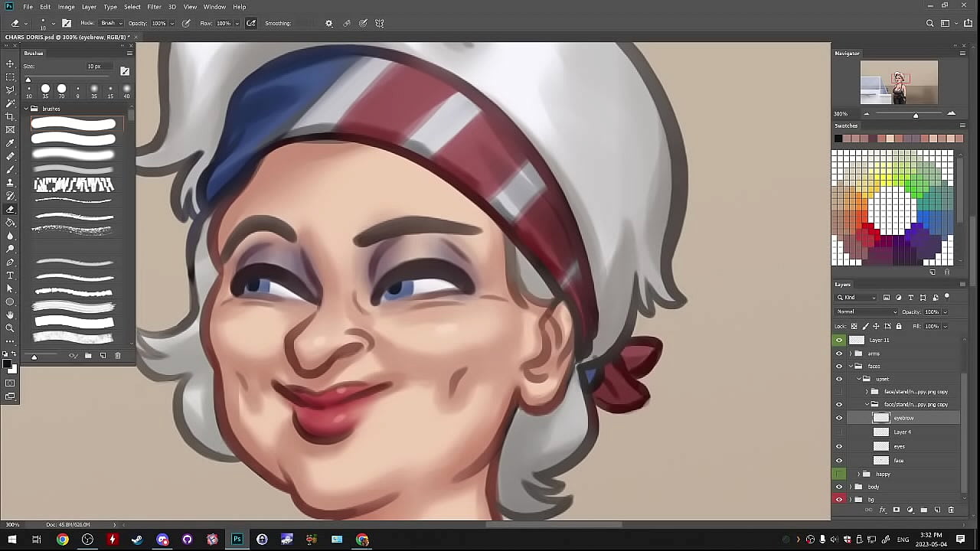Open the Layer menu
This screenshot has height=551, width=980.
[x=89, y=7]
